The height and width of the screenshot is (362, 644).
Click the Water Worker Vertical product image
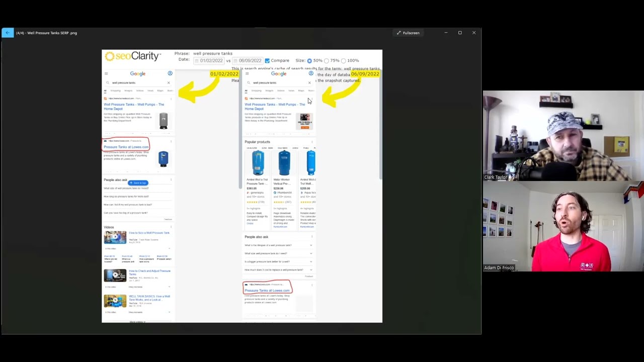[x=284, y=162]
